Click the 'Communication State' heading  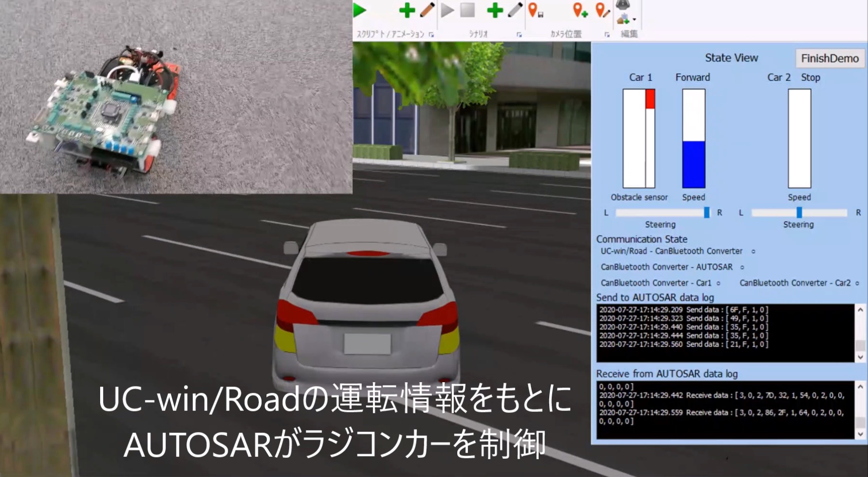click(x=641, y=239)
